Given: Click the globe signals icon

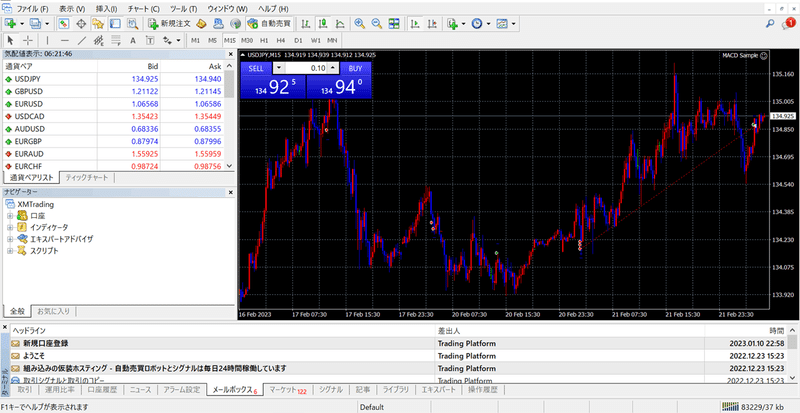Looking at the screenshot, I should point(235,23).
